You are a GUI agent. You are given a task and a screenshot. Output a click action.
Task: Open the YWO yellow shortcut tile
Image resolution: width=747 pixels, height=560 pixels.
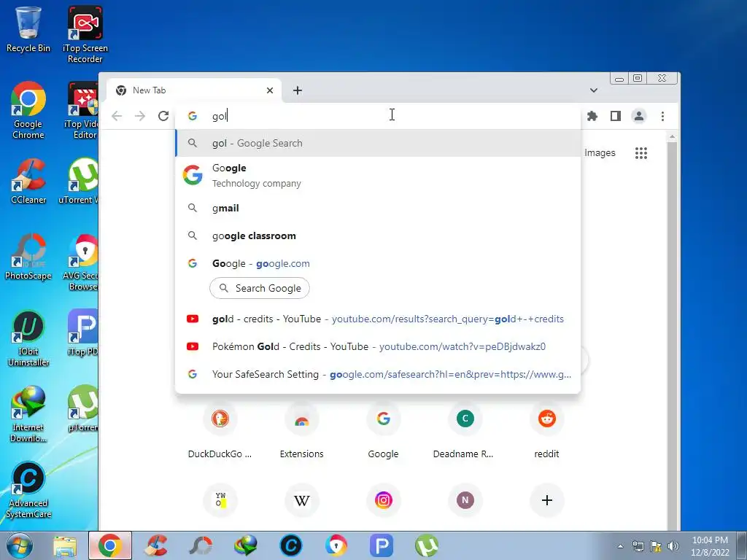click(x=220, y=500)
